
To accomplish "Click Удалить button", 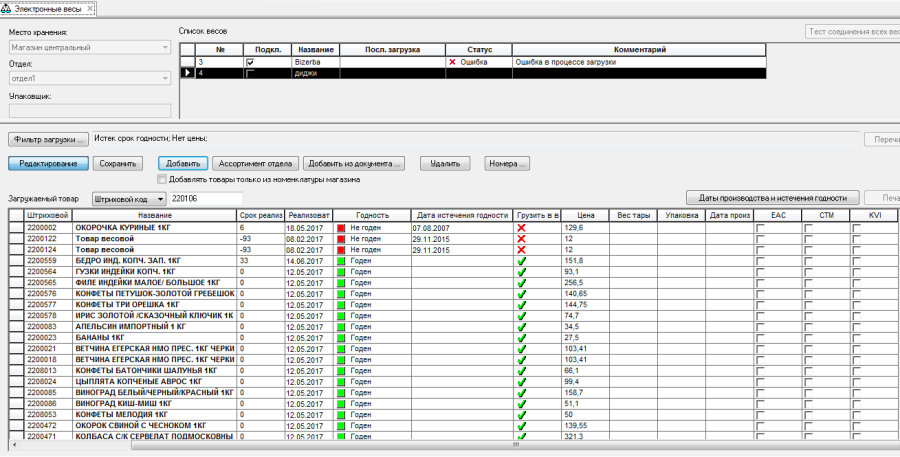I will tap(445, 164).
